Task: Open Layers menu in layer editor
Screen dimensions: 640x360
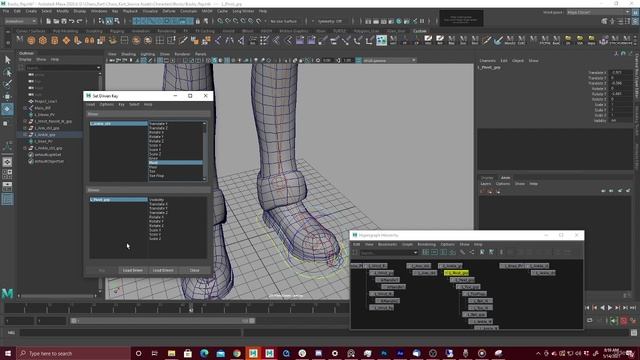Action: (486, 184)
